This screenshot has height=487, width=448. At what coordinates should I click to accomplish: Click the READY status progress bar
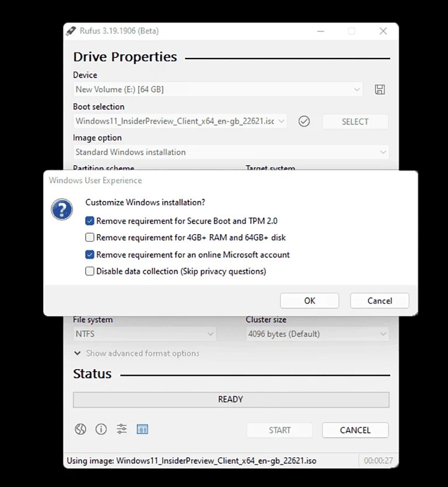[231, 399]
